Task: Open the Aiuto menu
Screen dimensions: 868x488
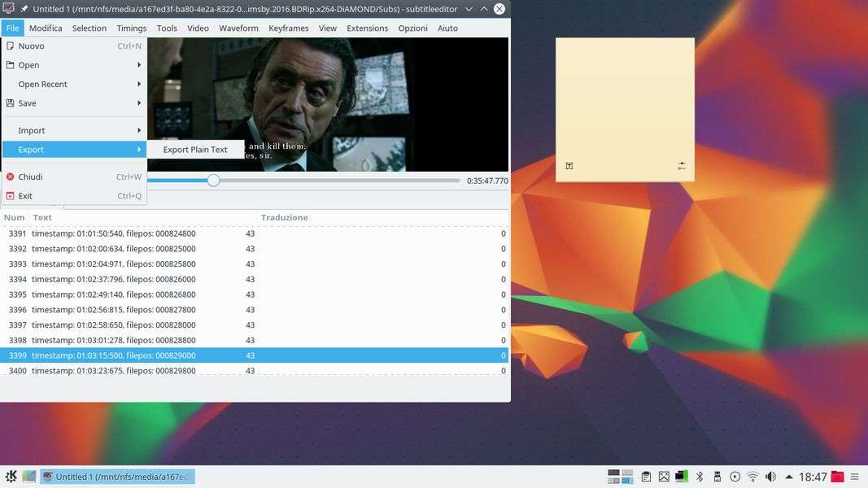Action: 447,28
